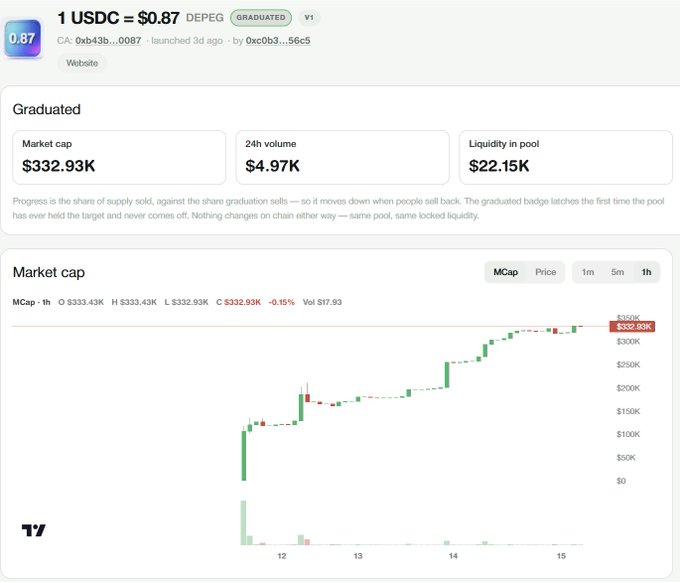Click the GRADUATED badge
The width and height of the screenshot is (680, 583).
tap(261, 18)
